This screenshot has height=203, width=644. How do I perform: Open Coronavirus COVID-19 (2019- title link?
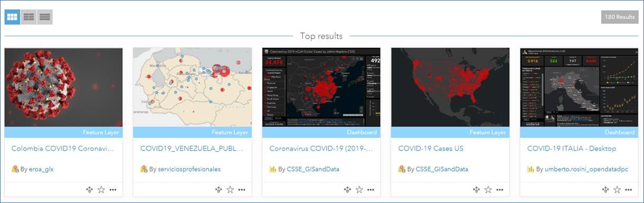321,148
